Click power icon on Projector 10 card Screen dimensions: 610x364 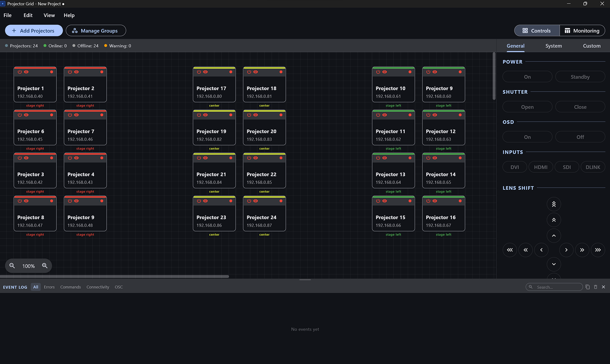click(378, 72)
